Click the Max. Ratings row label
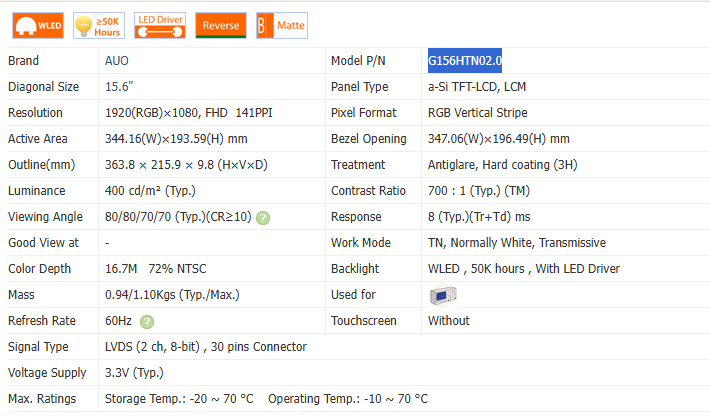The height and width of the screenshot is (418, 710). (x=42, y=399)
